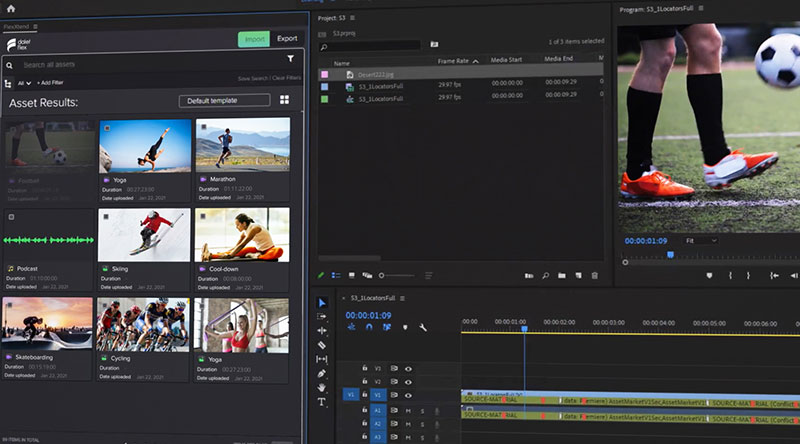Adjust Project panel thumbnail zoom slider

coord(396,276)
